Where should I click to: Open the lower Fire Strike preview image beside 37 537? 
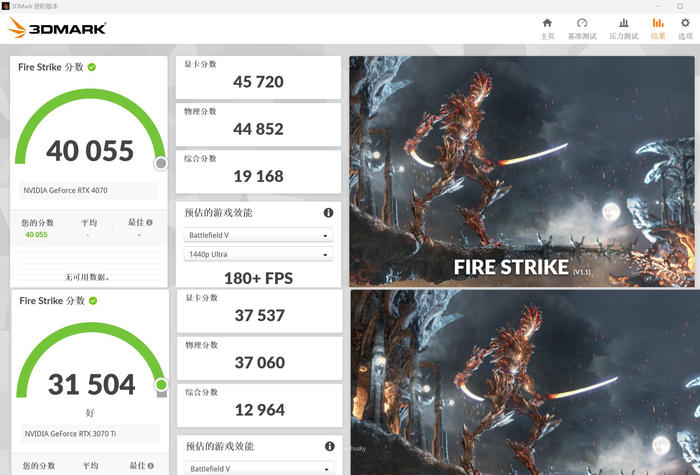click(x=525, y=383)
